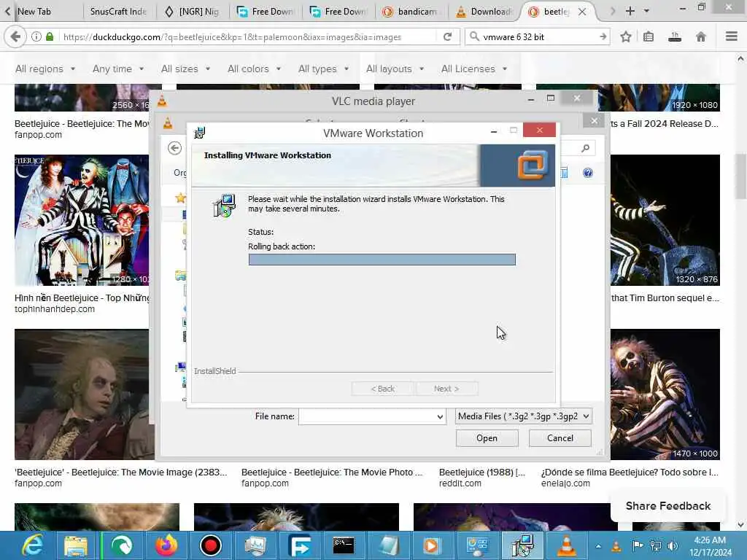Select the VMware installer taskbar icon

tap(522, 545)
